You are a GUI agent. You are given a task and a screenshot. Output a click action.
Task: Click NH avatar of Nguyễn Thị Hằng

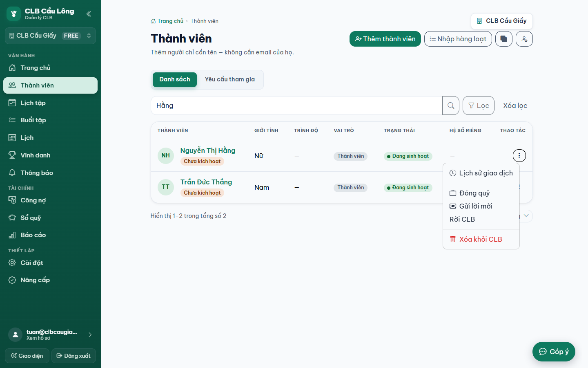pyautogui.click(x=166, y=156)
